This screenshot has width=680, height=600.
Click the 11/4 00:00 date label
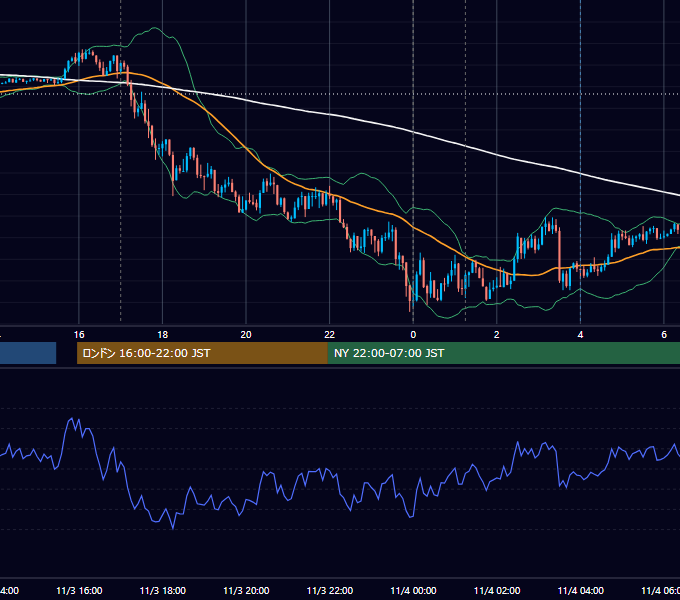[x=413, y=591]
